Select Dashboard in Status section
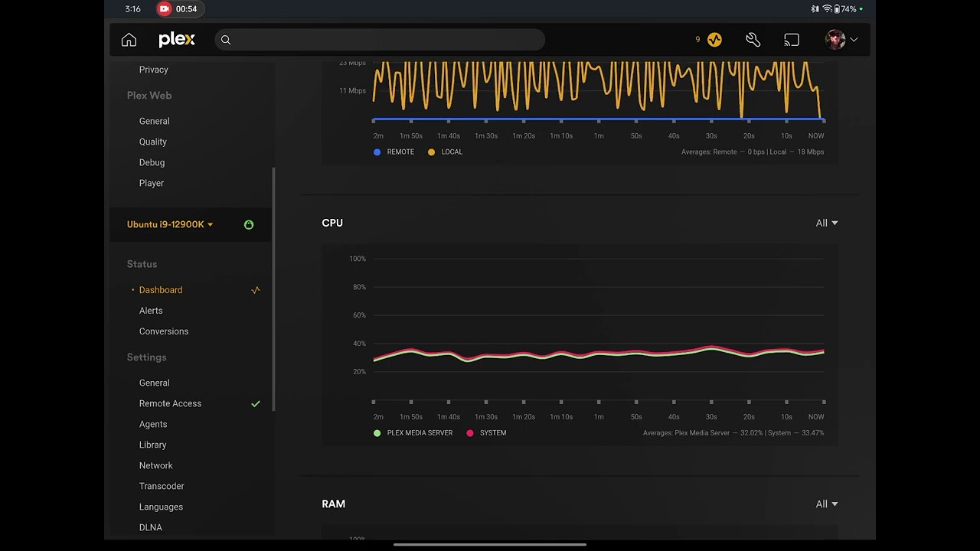The image size is (980, 551). [161, 290]
